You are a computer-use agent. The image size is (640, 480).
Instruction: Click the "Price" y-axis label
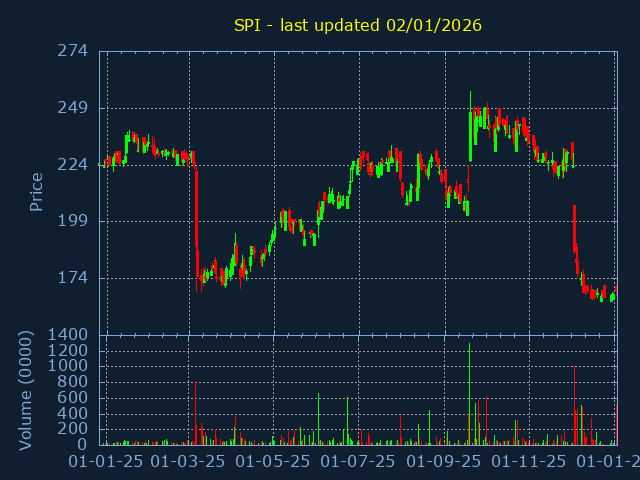pyautogui.click(x=37, y=192)
